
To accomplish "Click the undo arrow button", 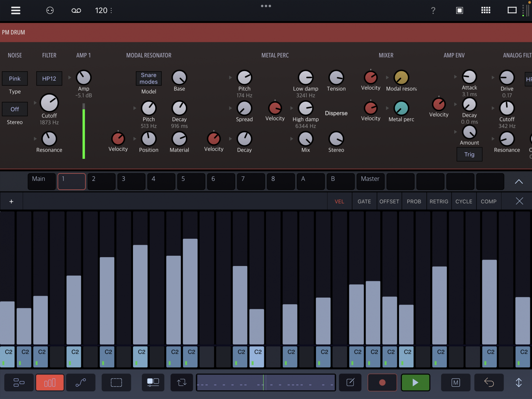I will pos(489,382).
